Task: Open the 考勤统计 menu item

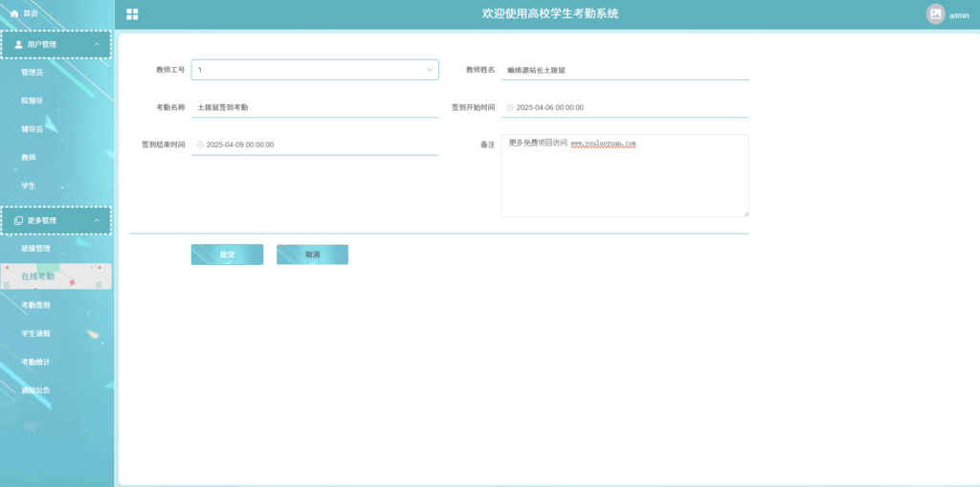Action: click(x=35, y=362)
